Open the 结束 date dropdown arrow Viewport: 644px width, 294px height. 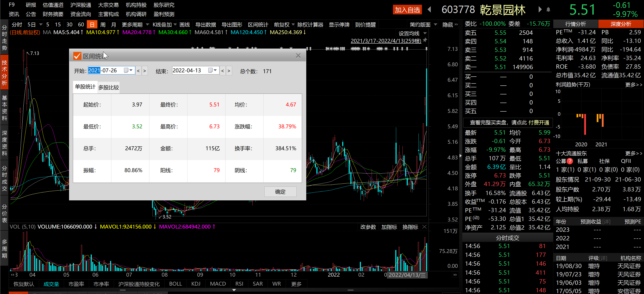[215, 70]
